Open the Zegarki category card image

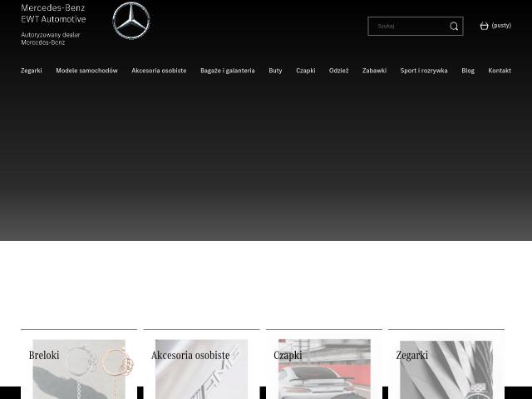446,369
